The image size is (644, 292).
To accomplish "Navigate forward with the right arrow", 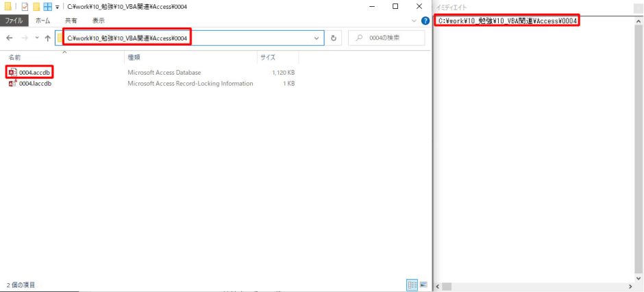I will [25, 38].
